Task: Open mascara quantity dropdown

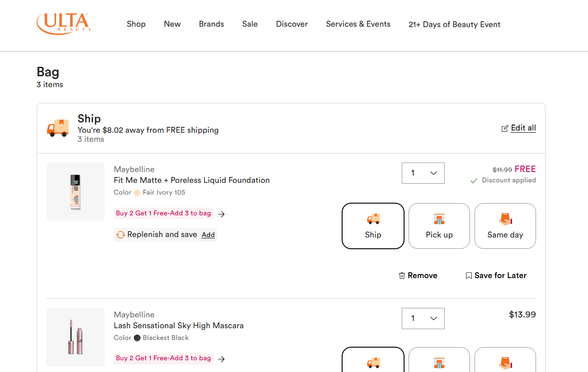Action: (423, 318)
